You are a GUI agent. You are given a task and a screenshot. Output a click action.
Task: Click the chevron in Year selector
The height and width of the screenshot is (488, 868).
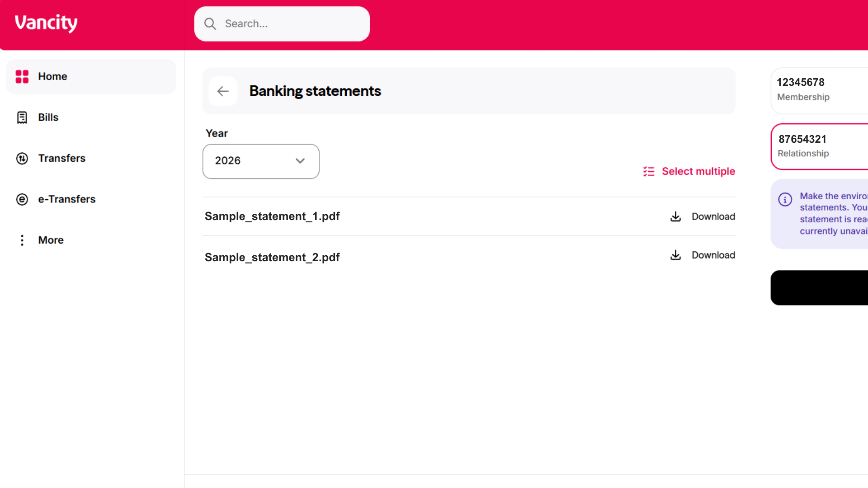(300, 161)
